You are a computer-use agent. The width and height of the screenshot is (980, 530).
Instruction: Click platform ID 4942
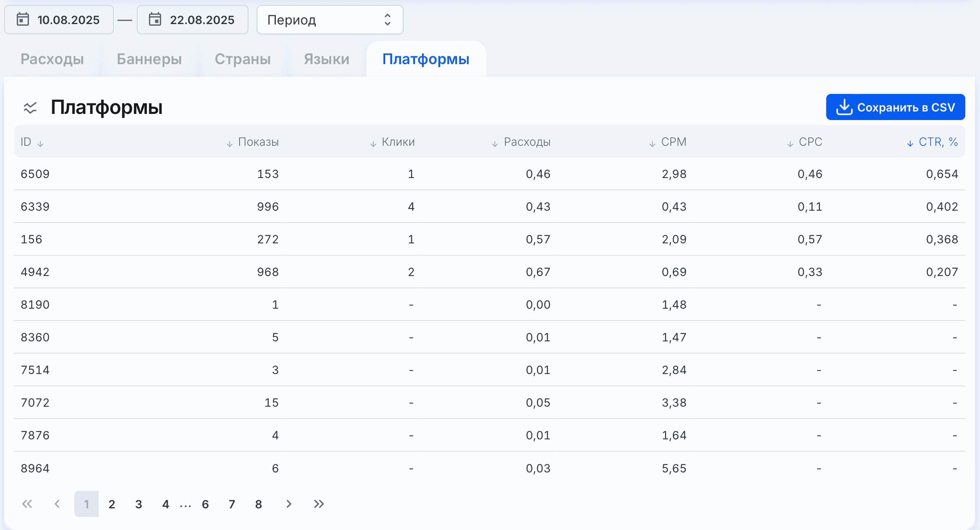[x=35, y=272]
